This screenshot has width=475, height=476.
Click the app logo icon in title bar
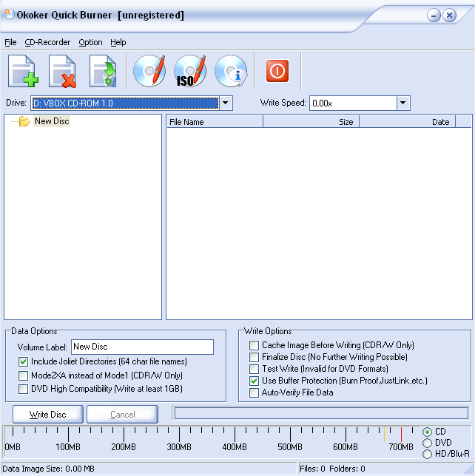coord(10,14)
